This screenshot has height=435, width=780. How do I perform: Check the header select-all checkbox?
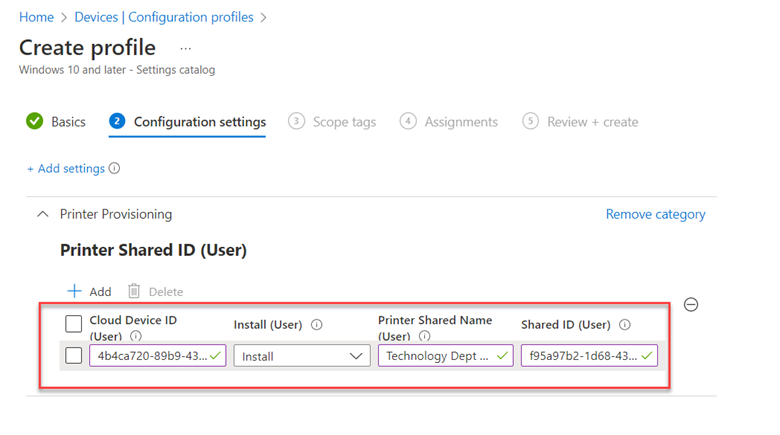point(74,324)
